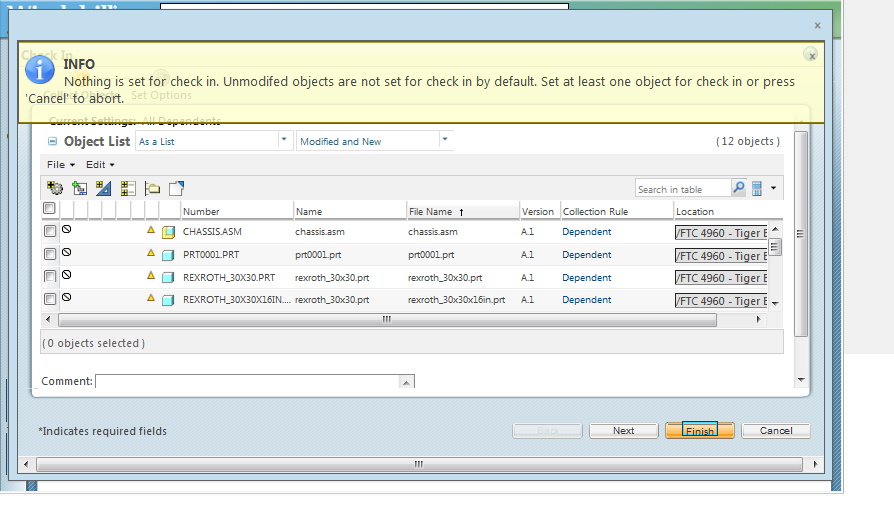Tick the select-all checkbox in table header

click(49, 209)
